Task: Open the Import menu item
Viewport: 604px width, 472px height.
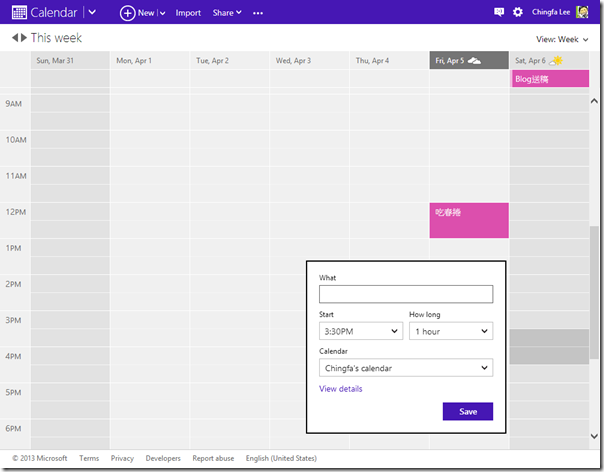Action: tap(188, 13)
